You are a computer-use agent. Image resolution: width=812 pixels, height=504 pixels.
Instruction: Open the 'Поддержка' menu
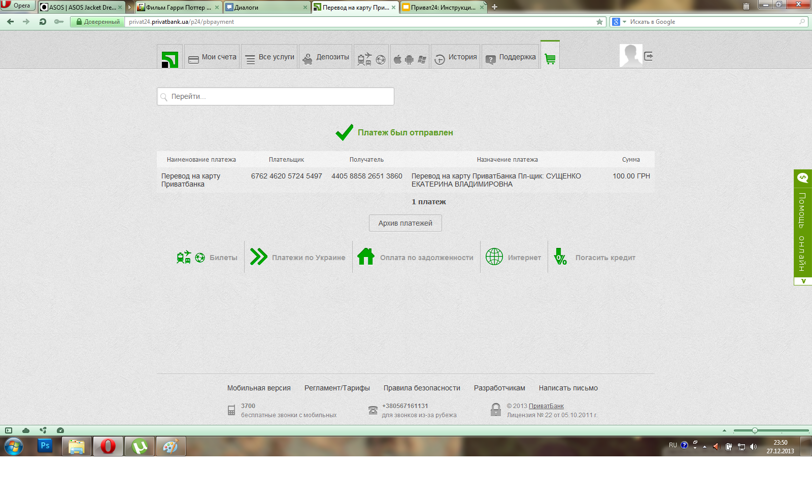(x=511, y=57)
